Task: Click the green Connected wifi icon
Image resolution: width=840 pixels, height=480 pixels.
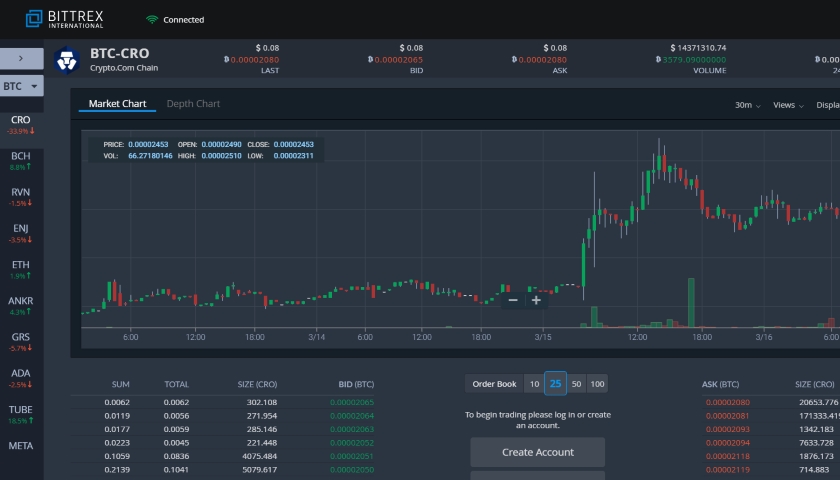Action: [152, 20]
